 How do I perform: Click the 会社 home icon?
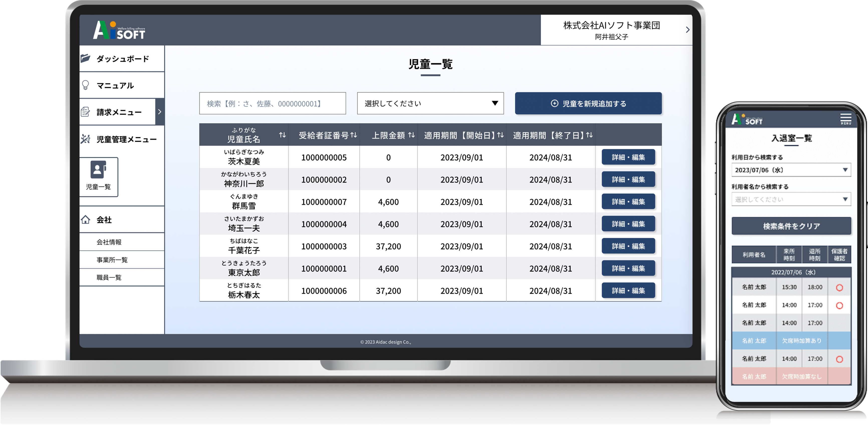click(x=85, y=220)
